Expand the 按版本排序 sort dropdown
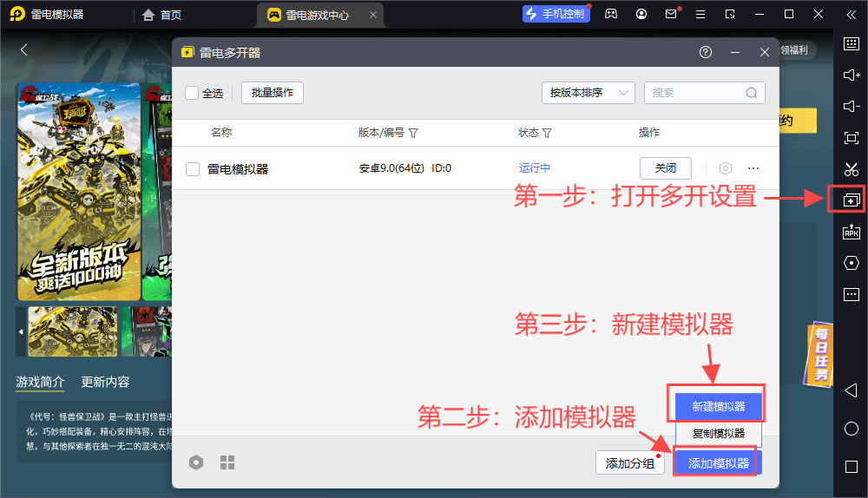This screenshot has height=498, width=868. (x=588, y=93)
